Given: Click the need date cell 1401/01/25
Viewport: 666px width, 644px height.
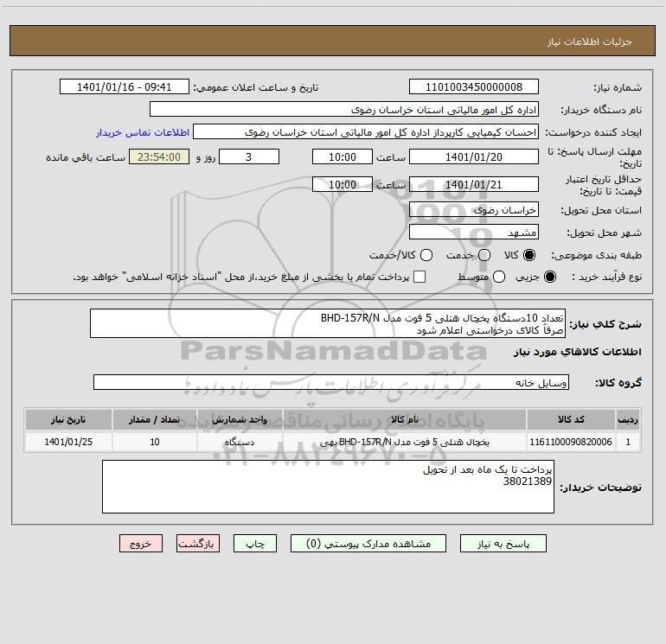Looking at the screenshot, I should pyautogui.click(x=68, y=442).
